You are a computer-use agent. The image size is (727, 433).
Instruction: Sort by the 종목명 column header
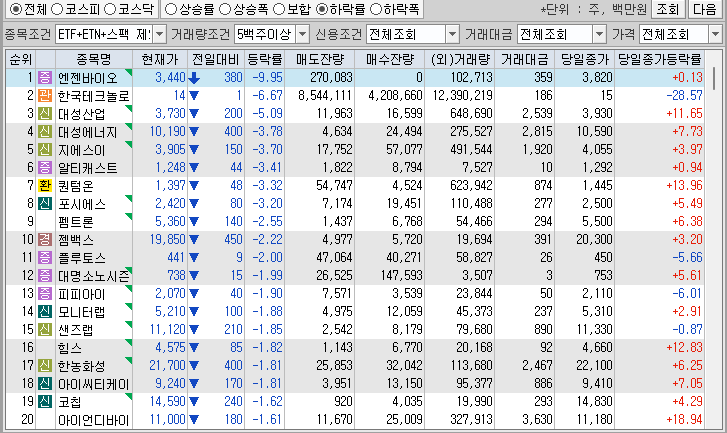point(94,59)
